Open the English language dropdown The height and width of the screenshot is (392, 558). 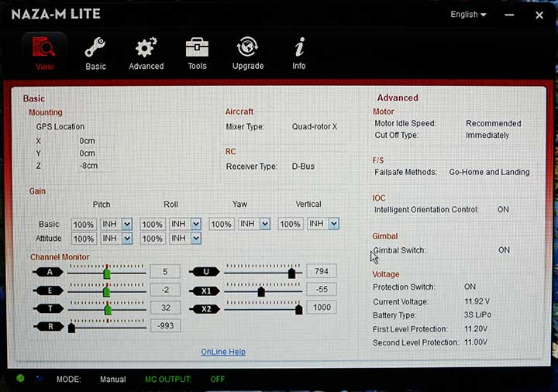point(468,15)
